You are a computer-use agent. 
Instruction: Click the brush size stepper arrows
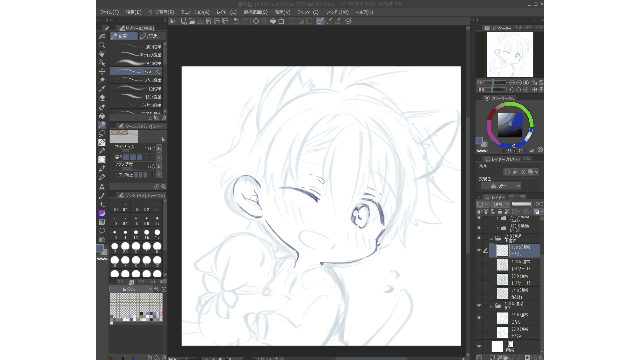[159, 149]
